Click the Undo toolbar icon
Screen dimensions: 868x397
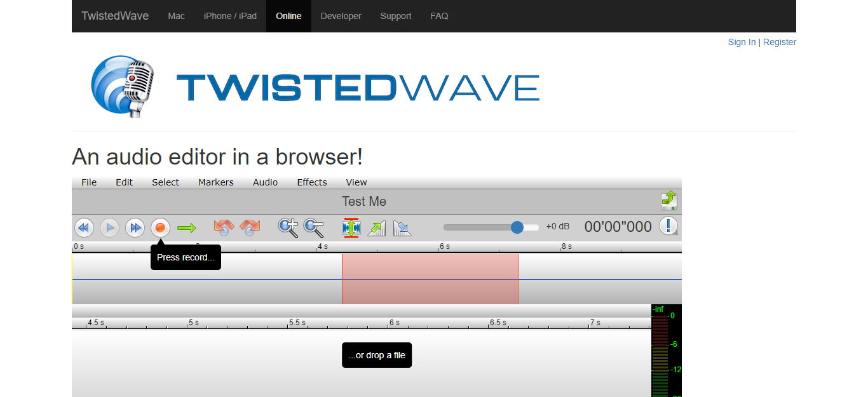click(223, 227)
